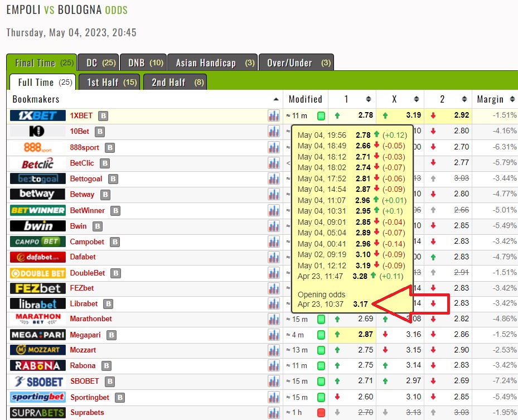
Task: Click Mozzart margin value -2.53%
Action: pyautogui.click(x=505, y=350)
